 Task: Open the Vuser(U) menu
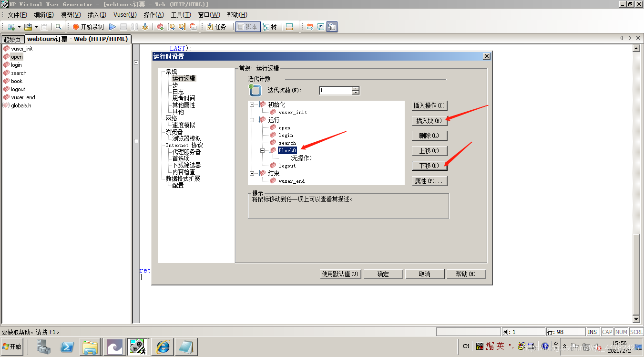coord(125,15)
